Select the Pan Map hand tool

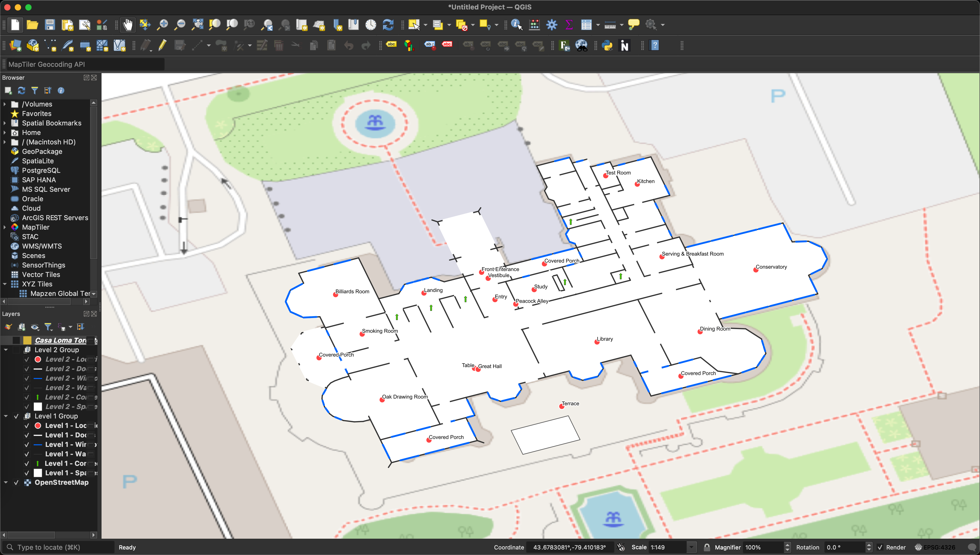(128, 24)
